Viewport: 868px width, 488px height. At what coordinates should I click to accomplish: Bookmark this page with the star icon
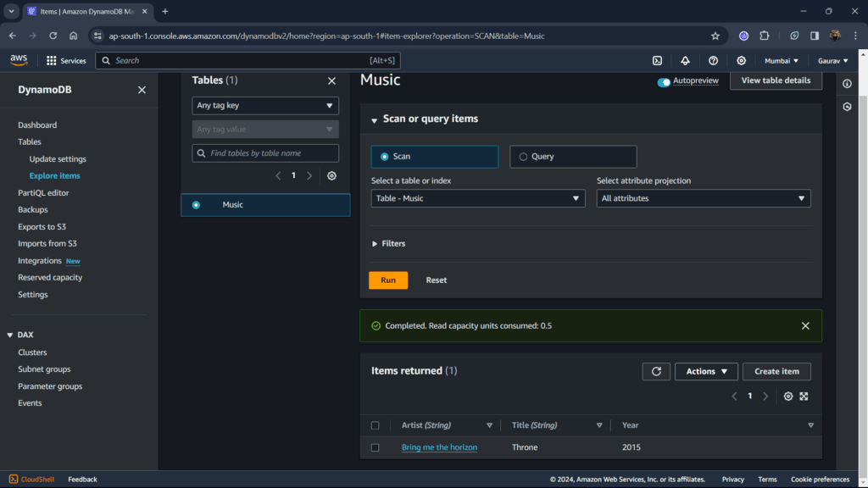[715, 36]
